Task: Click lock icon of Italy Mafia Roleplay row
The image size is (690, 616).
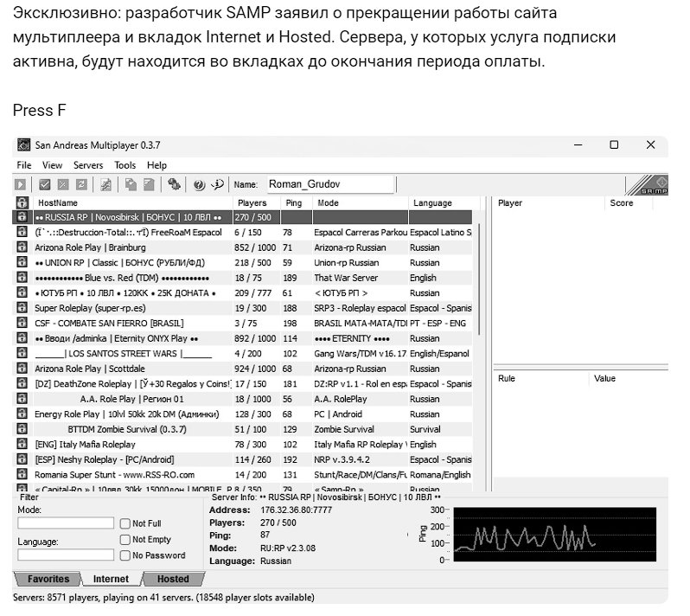Action: [22, 445]
